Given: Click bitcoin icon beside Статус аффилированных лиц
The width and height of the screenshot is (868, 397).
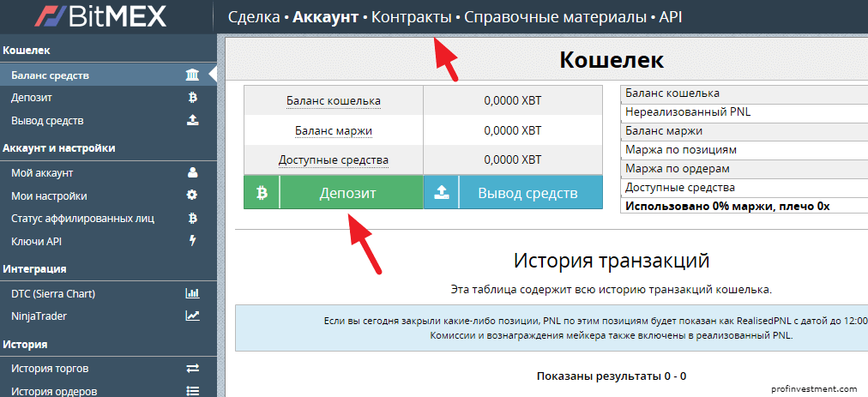Looking at the screenshot, I should coord(193,219).
